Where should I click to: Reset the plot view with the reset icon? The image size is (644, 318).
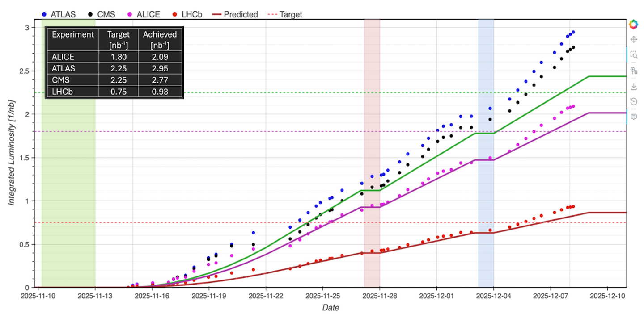634,101
